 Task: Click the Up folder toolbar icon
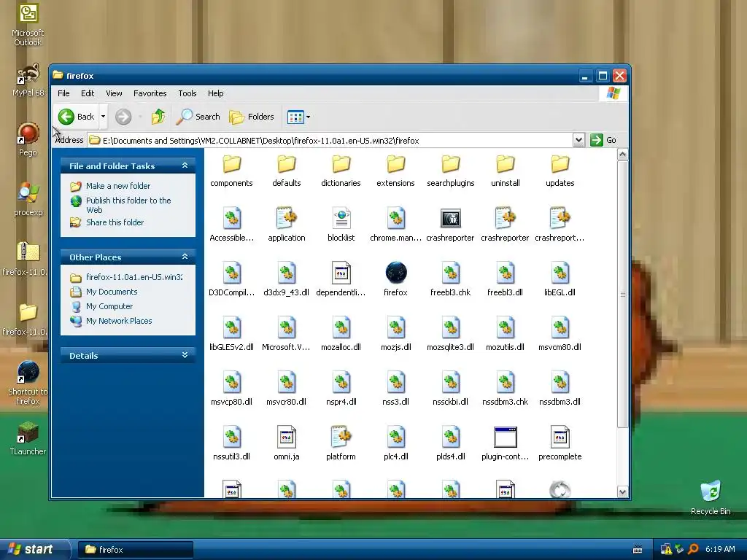tap(158, 117)
